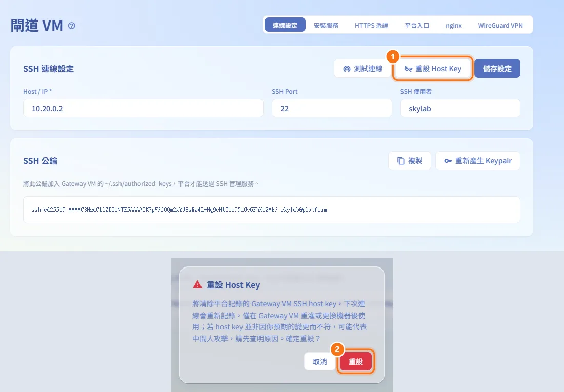Click the authorized_keys instruction text
This screenshot has width=564, height=392.
[140, 184]
